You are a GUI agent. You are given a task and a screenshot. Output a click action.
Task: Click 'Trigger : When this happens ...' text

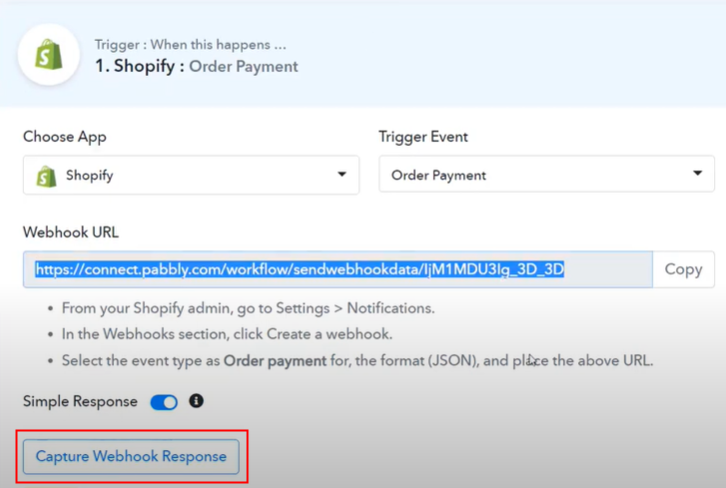click(x=190, y=45)
